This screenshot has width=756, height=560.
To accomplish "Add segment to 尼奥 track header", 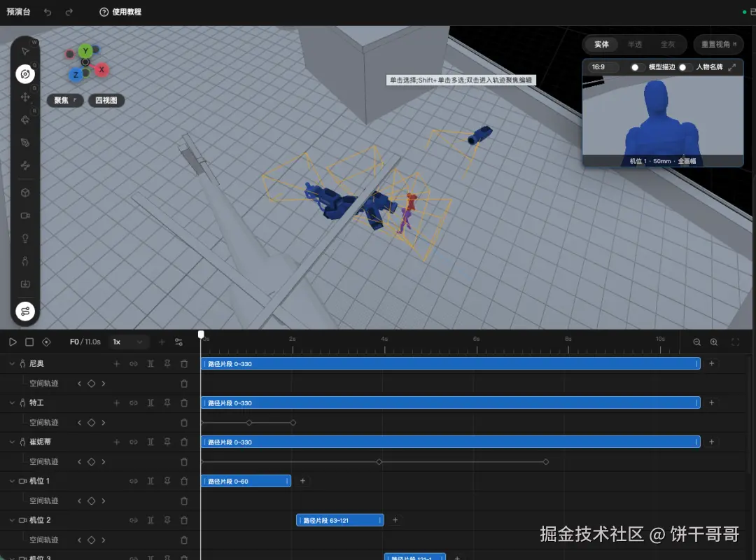I will coord(117,364).
